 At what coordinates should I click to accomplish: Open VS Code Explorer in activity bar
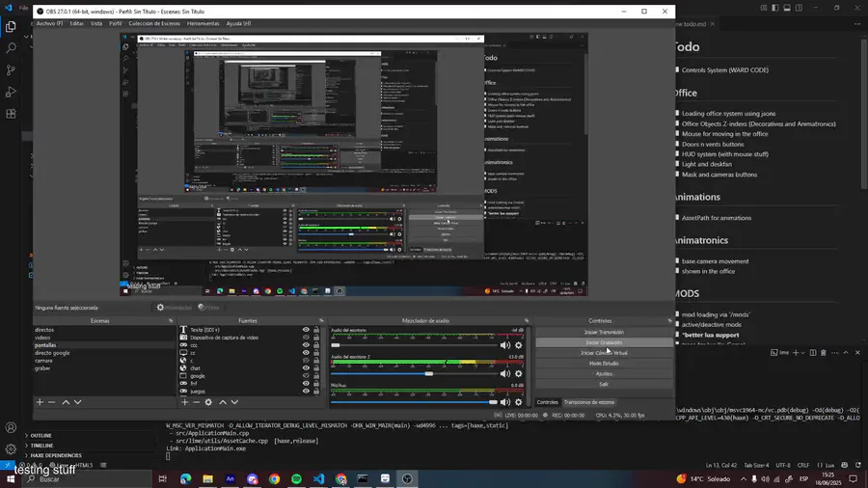(11, 27)
